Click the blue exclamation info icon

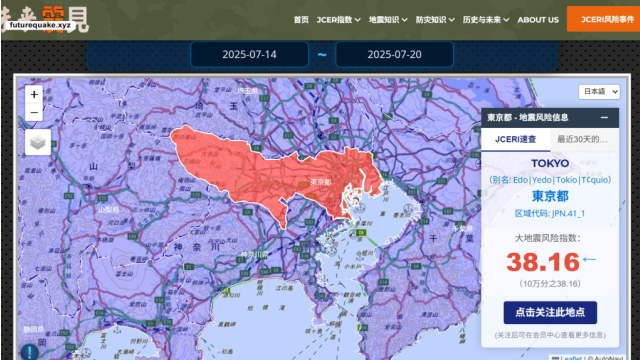pos(29,352)
